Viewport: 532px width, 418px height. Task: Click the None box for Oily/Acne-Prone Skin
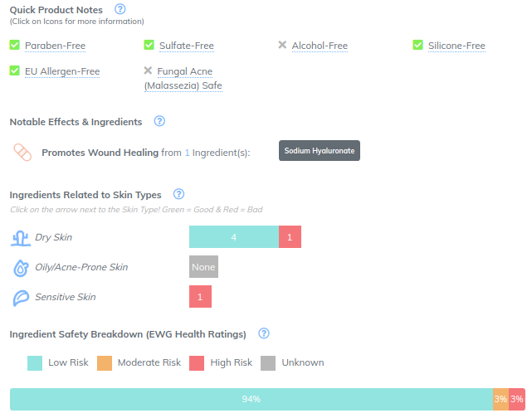[x=203, y=267]
